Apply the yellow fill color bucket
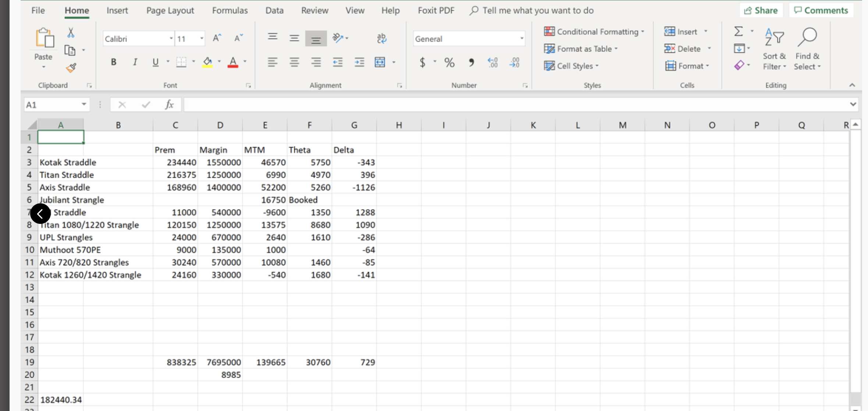The width and height of the screenshot is (868, 411). coord(207,62)
